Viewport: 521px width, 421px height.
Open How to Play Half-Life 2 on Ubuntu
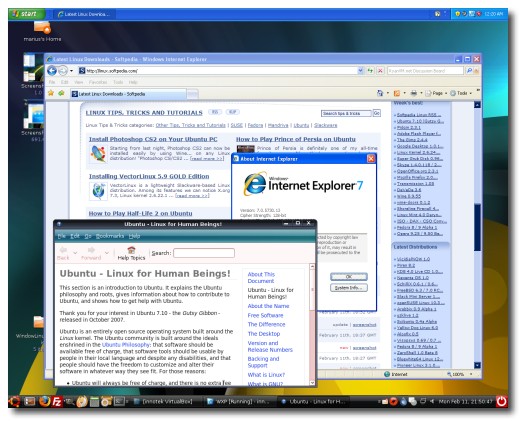pos(140,214)
